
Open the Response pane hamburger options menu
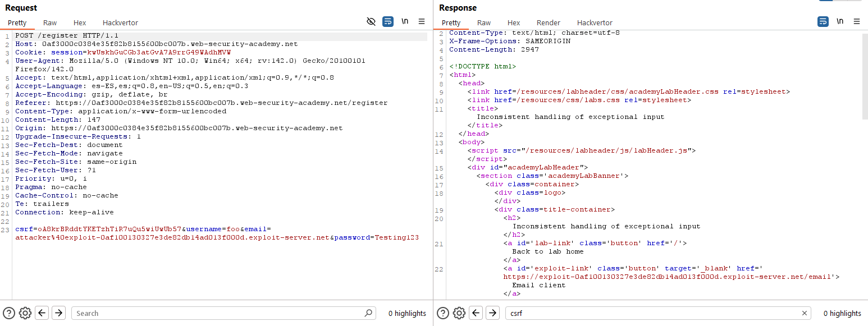pyautogui.click(x=857, y=22)
